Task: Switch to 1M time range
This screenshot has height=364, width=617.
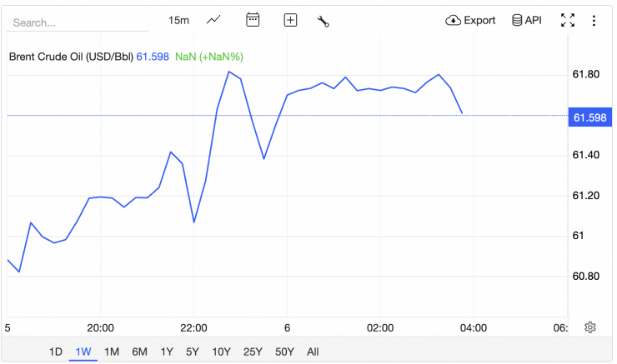Action: [112, 352]
